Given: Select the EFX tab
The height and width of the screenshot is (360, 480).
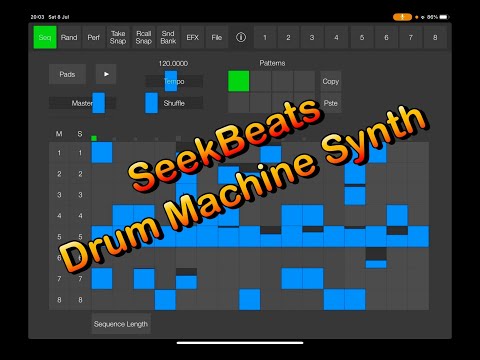Looking at the screenshot, I should tap(192, 37).
